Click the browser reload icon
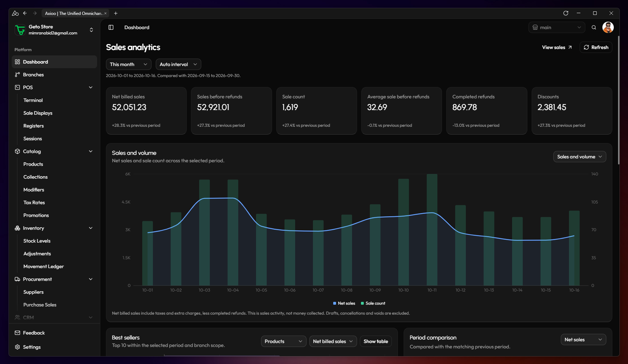 566,13
